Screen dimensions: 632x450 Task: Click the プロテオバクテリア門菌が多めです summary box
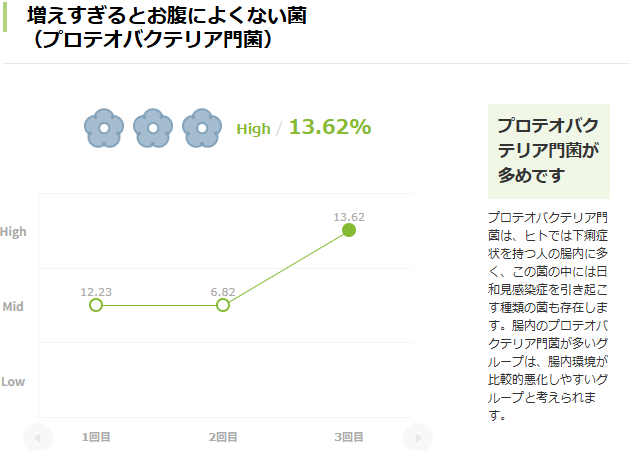(547, 150)
